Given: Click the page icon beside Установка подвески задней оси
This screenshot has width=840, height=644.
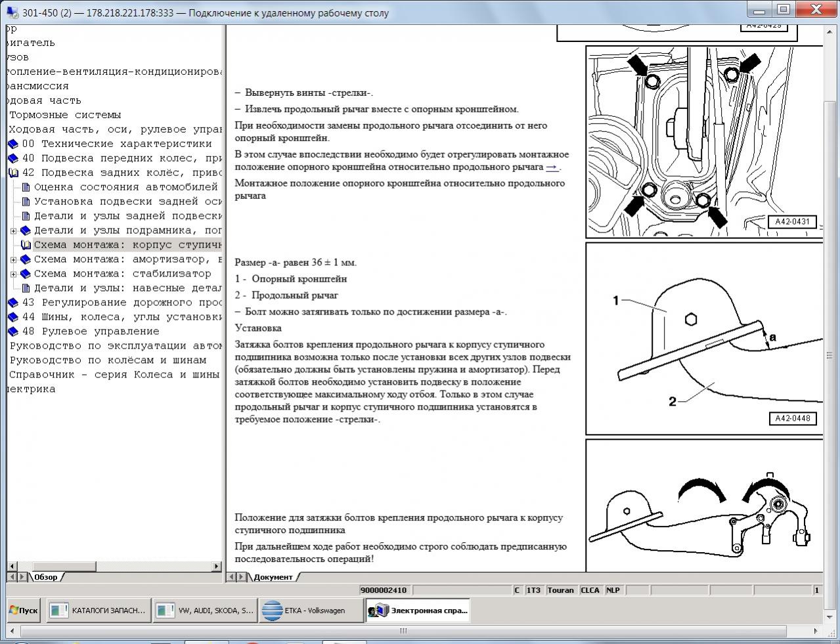Looking at the screenshot, I should coord(26,202).
